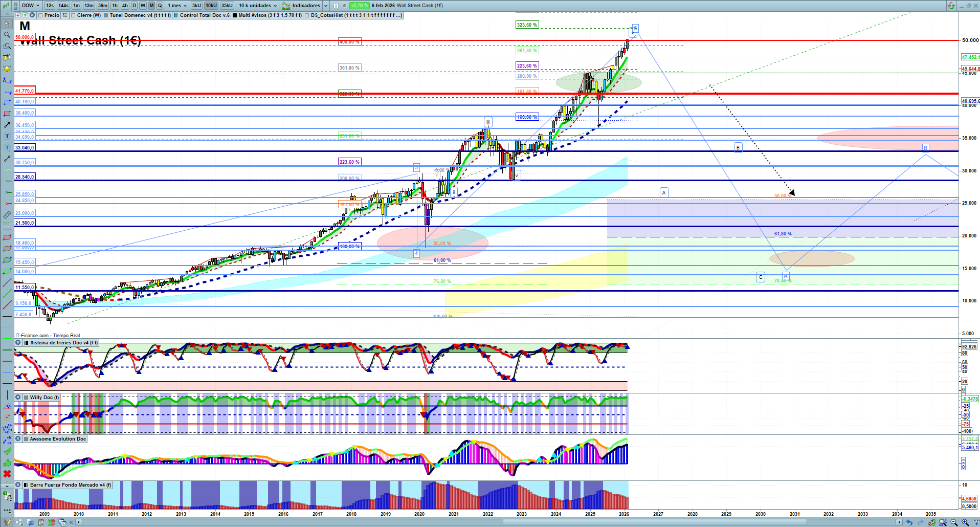Select the pointer cursor tool
This screenshot has height=527, width=980.
tap(7, 24)
